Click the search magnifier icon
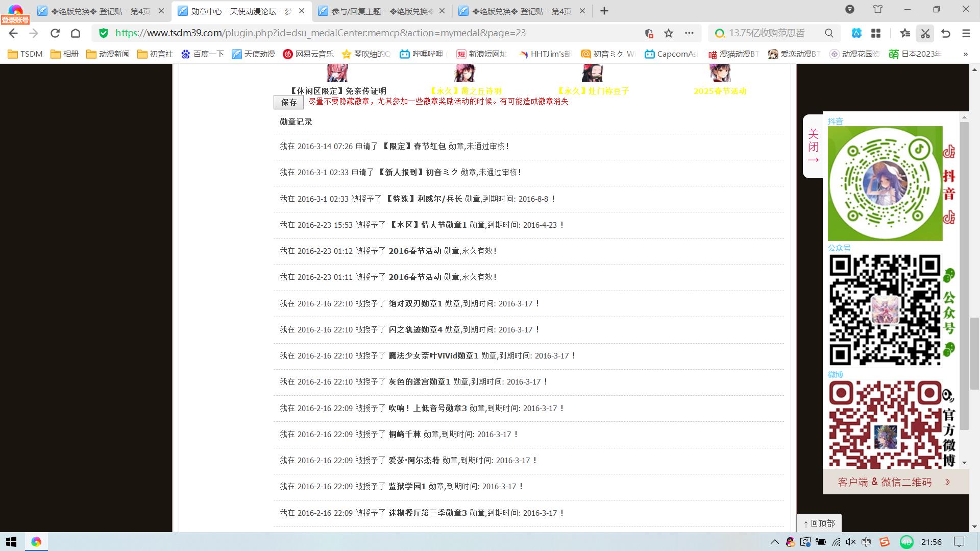Image resolution: width=980 pixels, height=551 pixels. coord(829,33)
